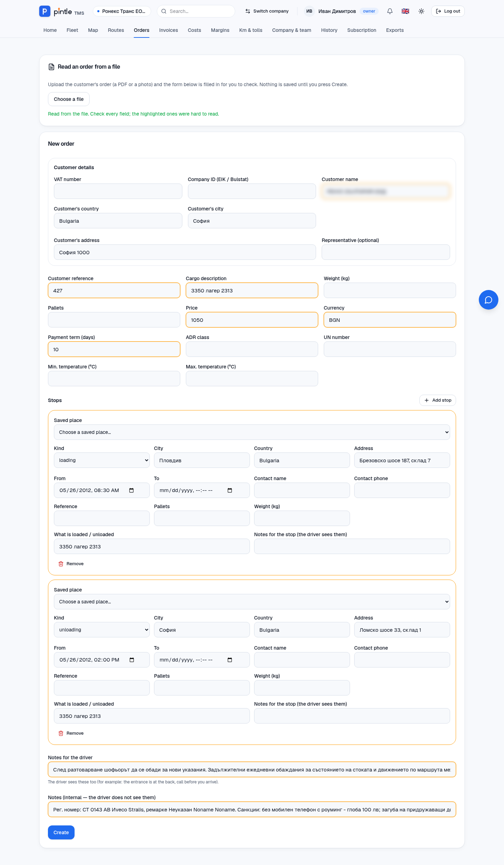The height and width of the screenshot is (865, 504).
Task: Open calendar picker in loading stop To field
Action: coord(230,490)
